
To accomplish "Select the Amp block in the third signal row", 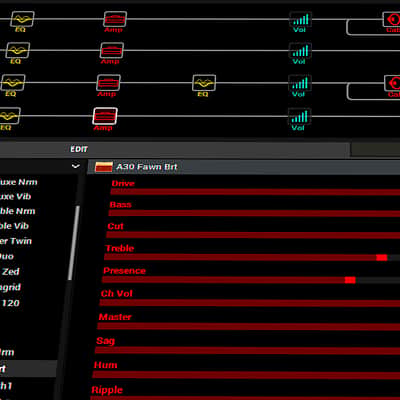I will 108,83.
